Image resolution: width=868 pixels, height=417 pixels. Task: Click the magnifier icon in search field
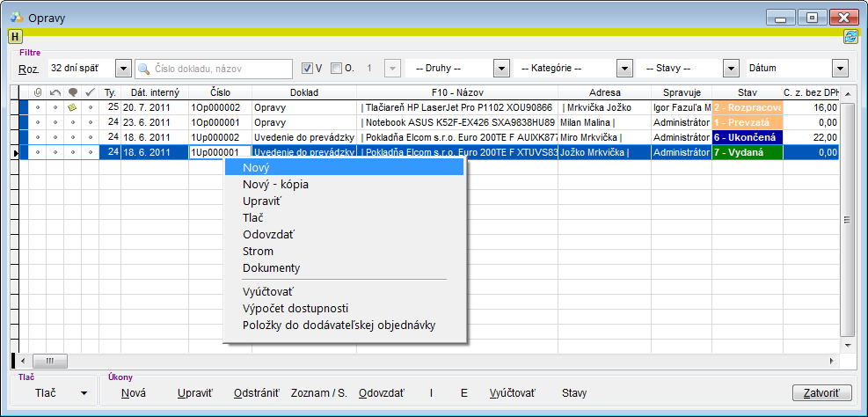tap(143, 69)
